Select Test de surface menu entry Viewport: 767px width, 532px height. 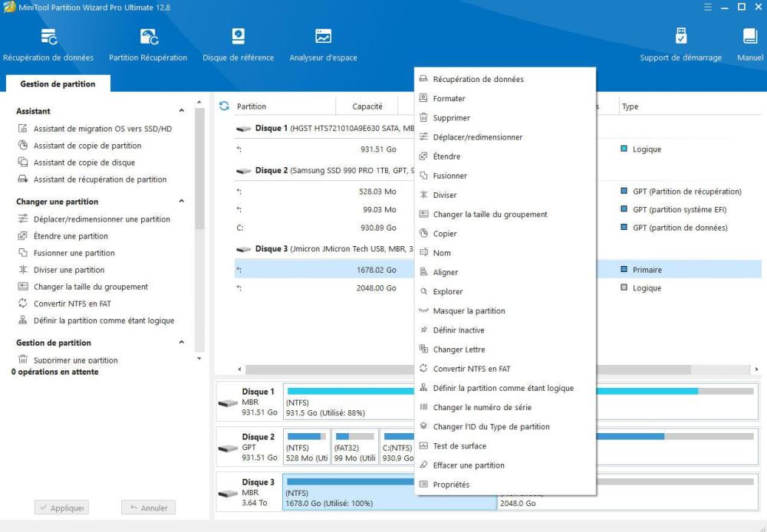pyautogui.click(x=459, y=446)
